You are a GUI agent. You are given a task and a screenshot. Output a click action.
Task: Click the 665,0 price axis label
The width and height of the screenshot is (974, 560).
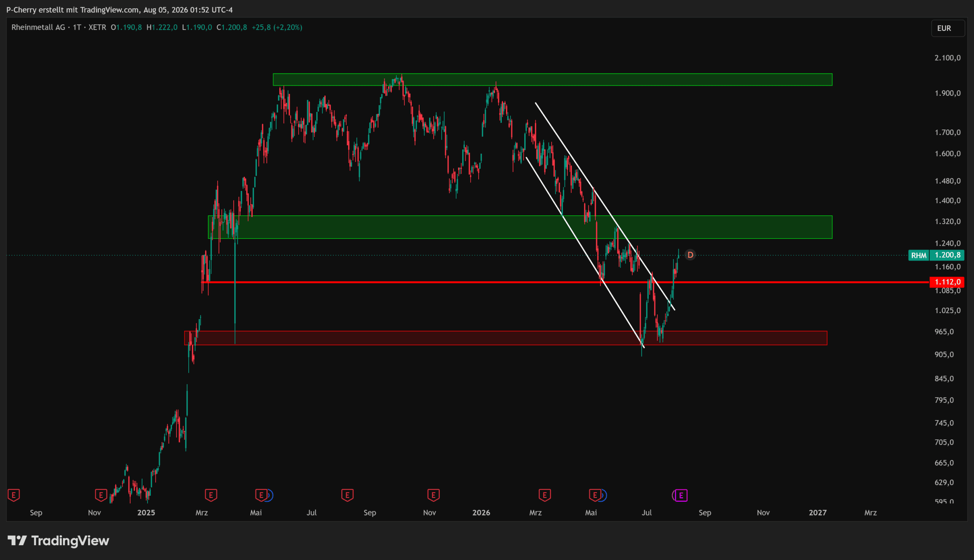click(x=944, y=463)
